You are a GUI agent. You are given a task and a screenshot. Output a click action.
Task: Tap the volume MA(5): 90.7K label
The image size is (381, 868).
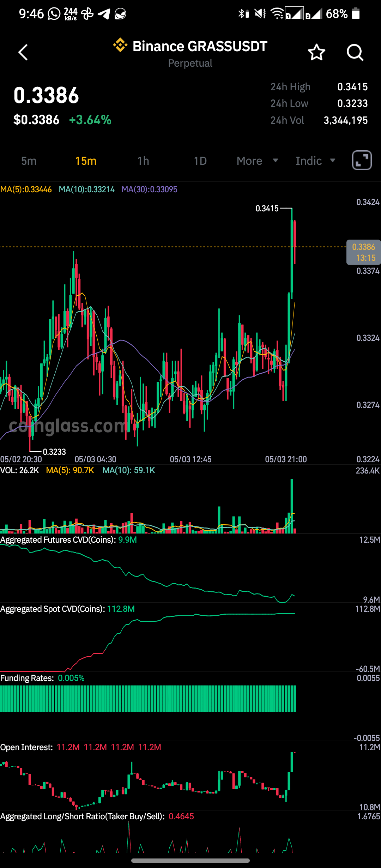70,470
